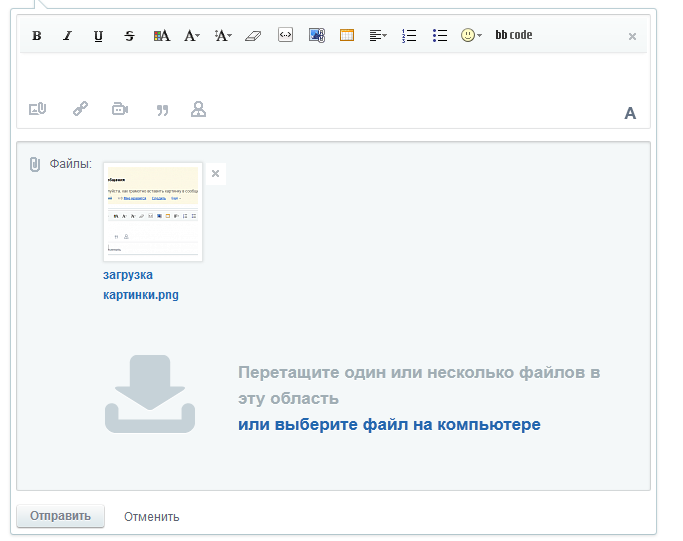Viewport: 683px width, 541px height.
Task: Open the smiley emoticon picker
Action: click(x=470, y=36)
